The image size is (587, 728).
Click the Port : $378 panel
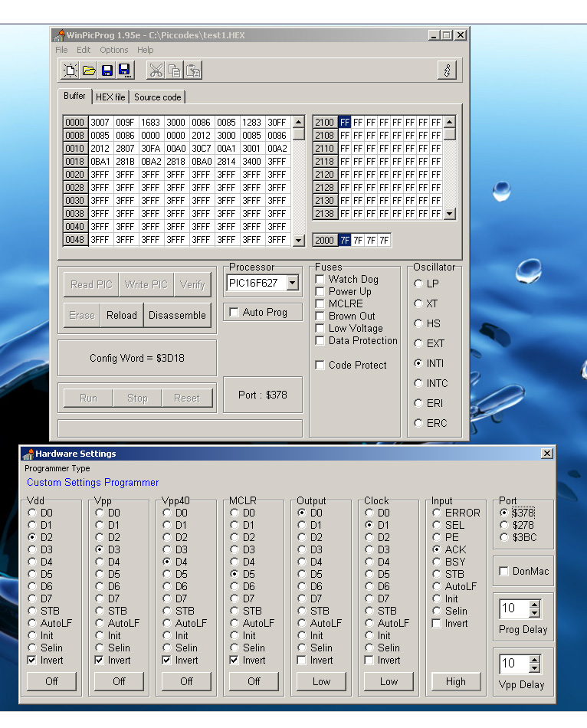pyautogui.click(x=263, y=395)
